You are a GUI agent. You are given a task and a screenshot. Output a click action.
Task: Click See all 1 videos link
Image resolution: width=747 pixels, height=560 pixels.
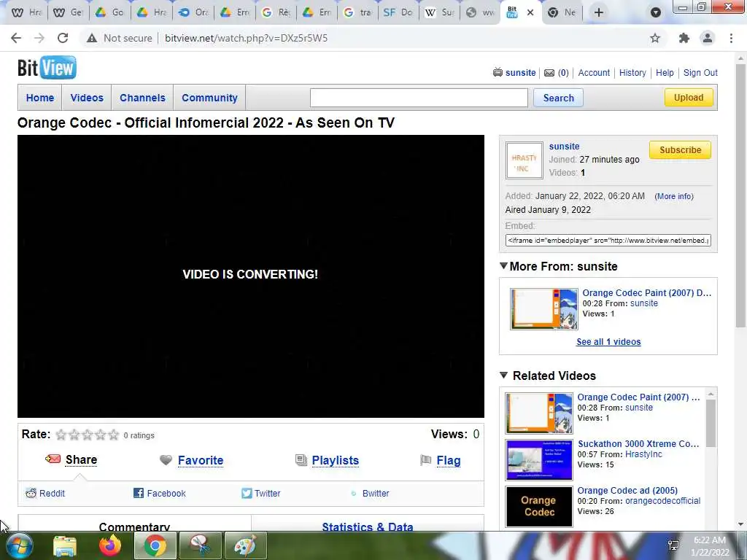tap(608, 341)
